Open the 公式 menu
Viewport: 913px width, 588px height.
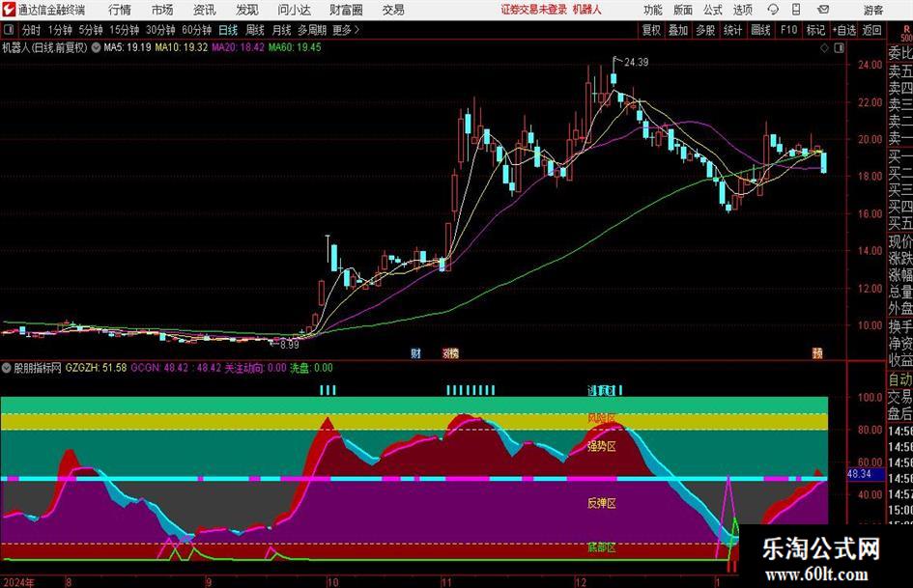pos(712,10)
